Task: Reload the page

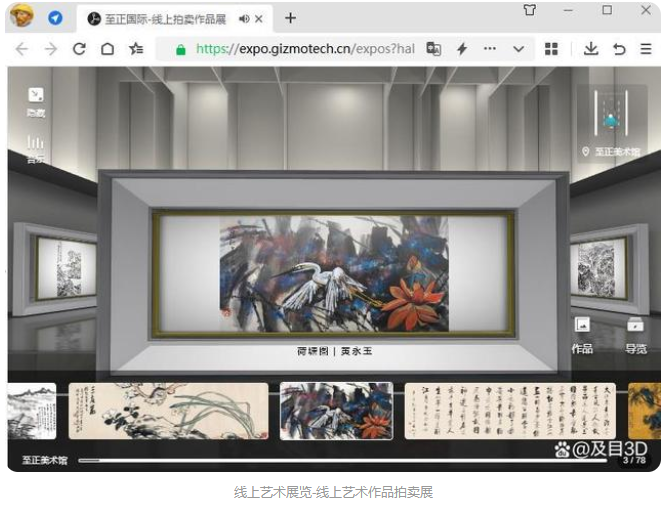Action: point(79,49)
